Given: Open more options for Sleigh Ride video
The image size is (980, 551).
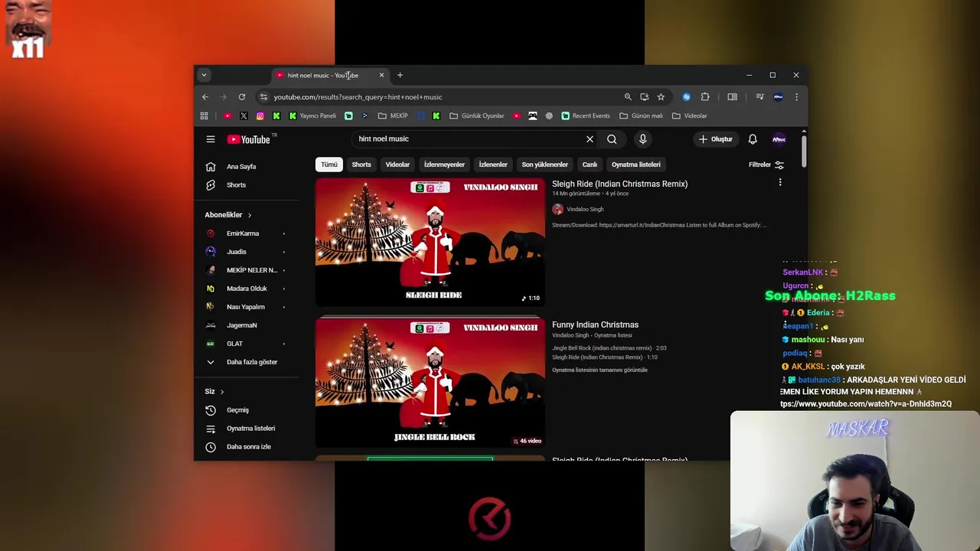Looking at the screenshot, I should tap(780, 182).
